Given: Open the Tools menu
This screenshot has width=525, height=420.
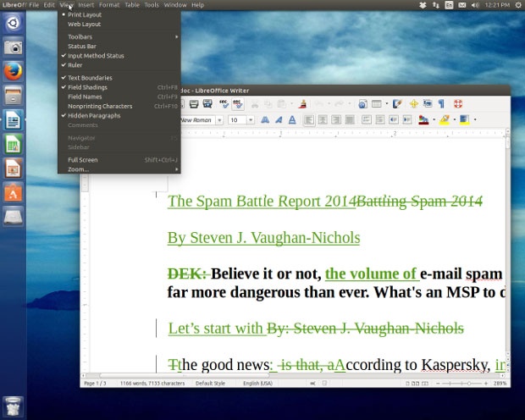Looking at the screenshot, I should (152, 5).
